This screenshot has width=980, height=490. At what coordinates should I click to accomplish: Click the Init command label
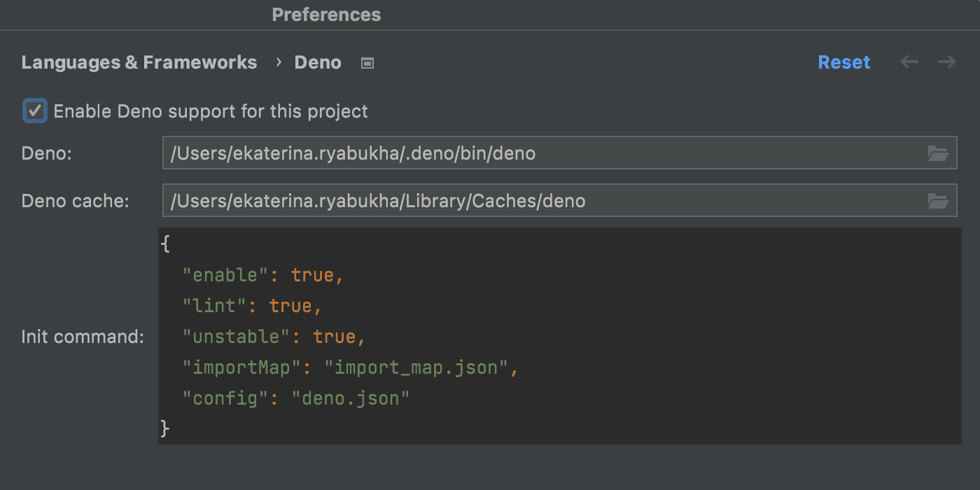pos(83,337)
